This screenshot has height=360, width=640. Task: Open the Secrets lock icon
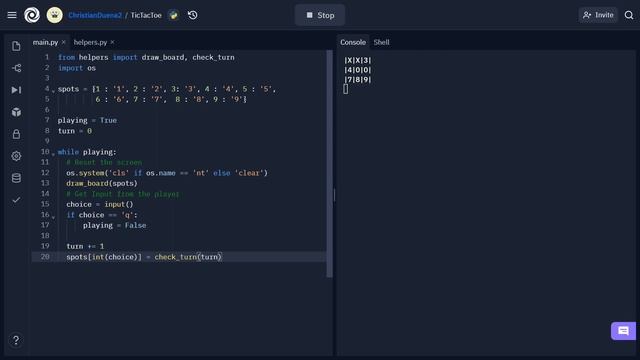(x=16, y=134)
